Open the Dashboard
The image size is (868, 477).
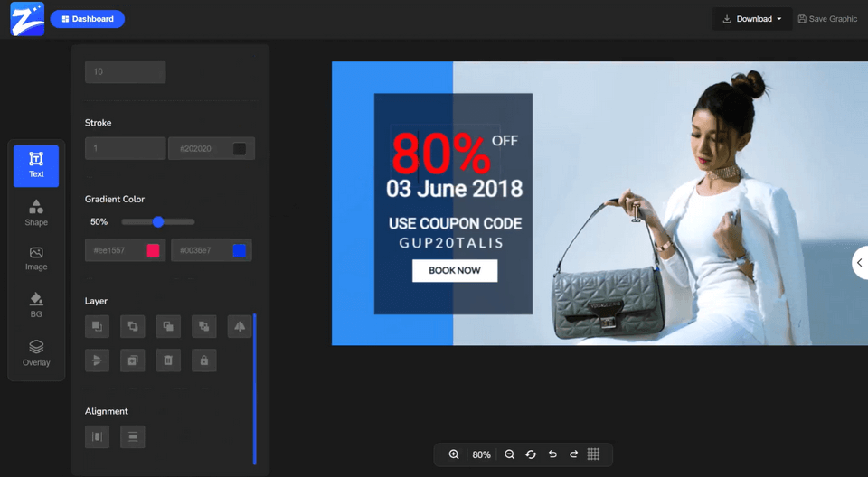click(88, 19)
